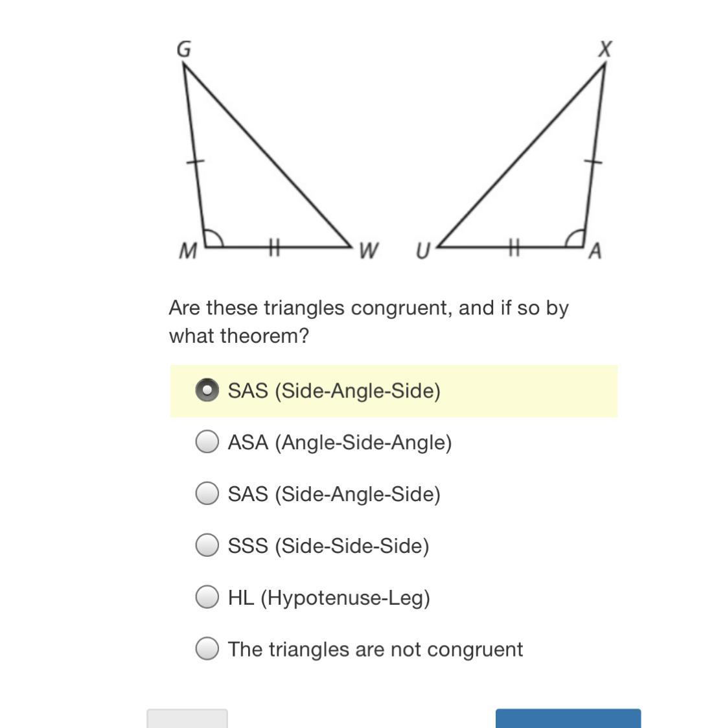Select the unselected SAS radio below ASA
Viewport: 727px width, 728px height.
pyautogui.click(x=207, y=494)
